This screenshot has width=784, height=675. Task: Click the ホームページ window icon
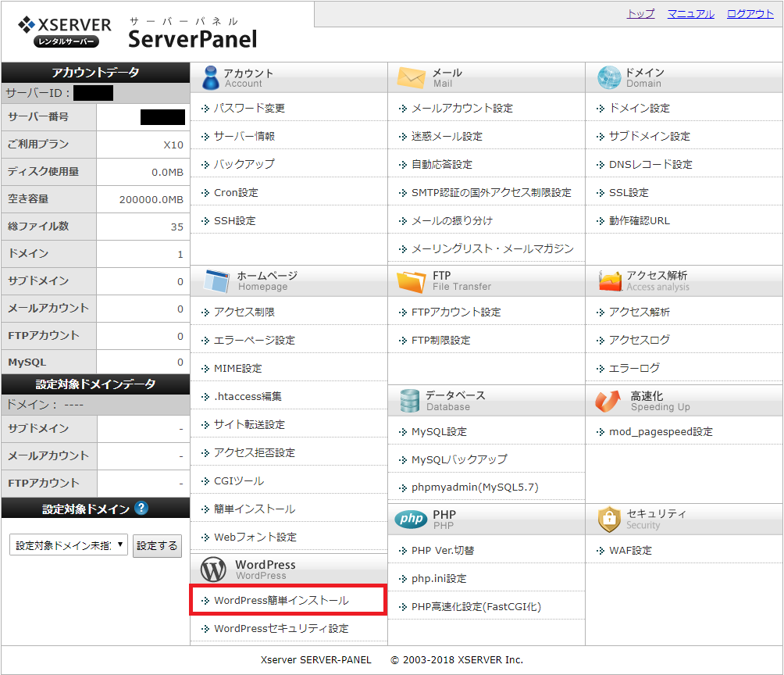(x=216, y=280)
